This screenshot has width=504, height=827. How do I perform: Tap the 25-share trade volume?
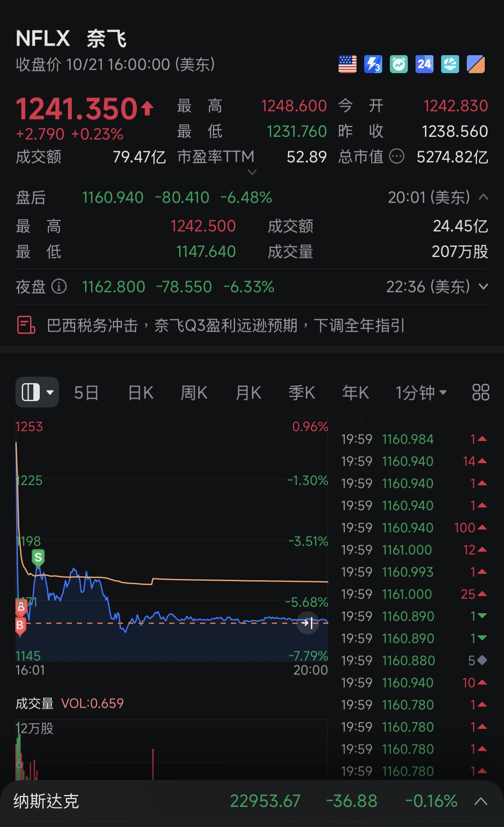(468, 594)
